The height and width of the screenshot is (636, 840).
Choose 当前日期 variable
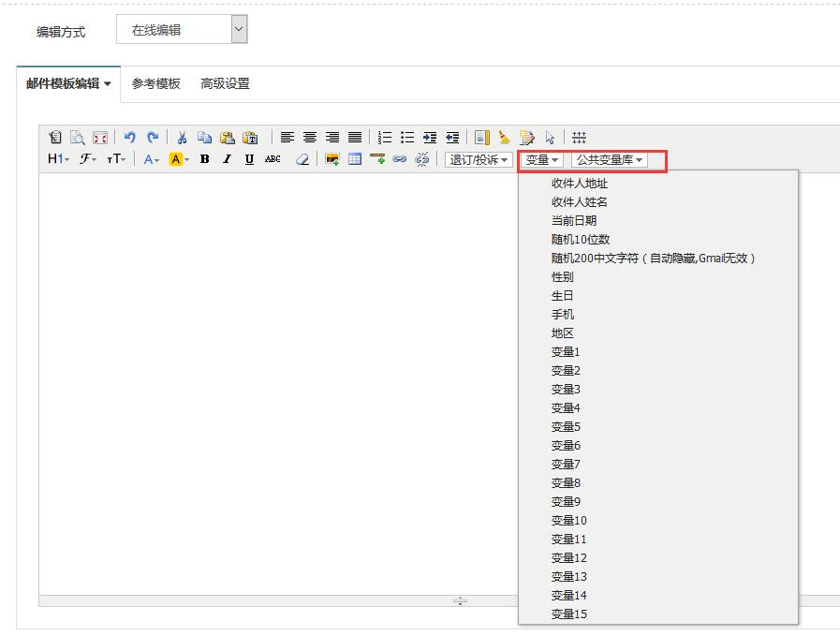[x=574, y=220]
